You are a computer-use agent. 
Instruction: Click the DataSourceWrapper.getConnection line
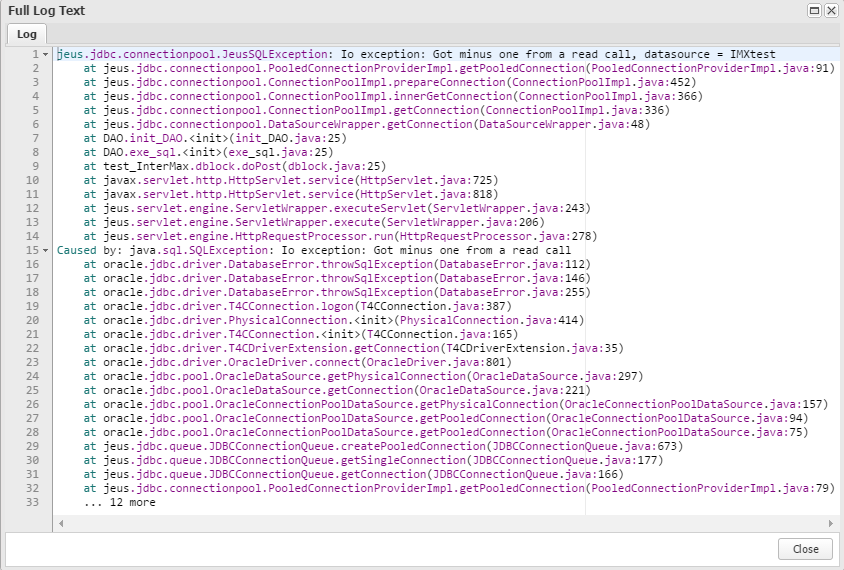click(x=367, y=124)
